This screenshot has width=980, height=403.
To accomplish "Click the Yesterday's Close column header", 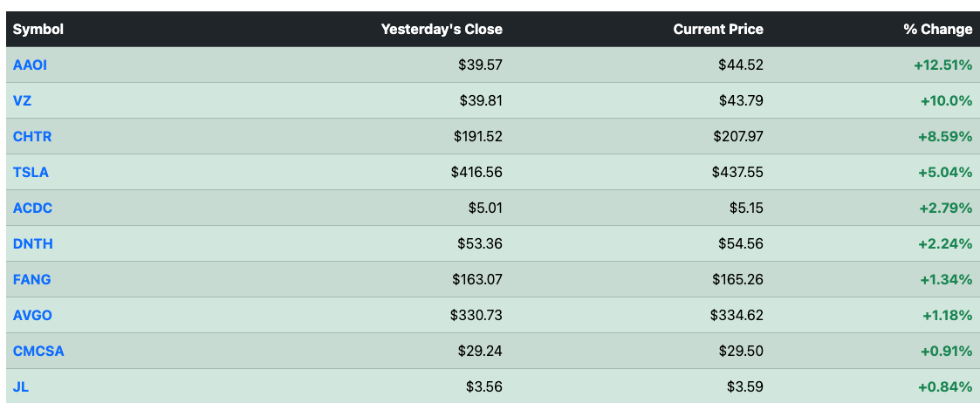I will point(442,30).
